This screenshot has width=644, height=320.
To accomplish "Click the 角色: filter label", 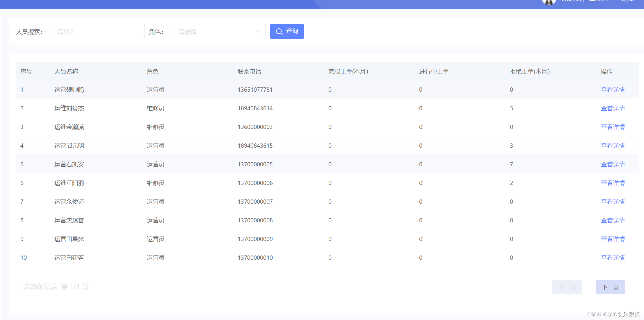I will point(156,32).
